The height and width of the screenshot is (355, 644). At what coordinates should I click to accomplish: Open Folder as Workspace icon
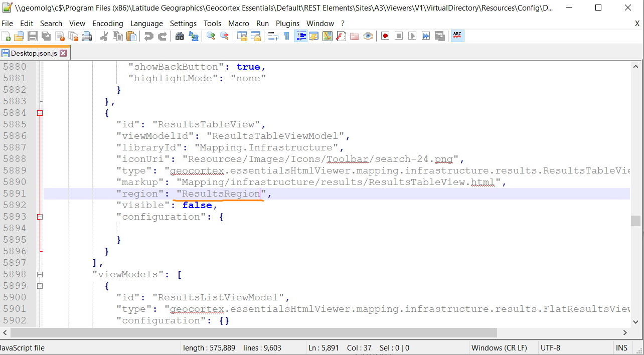click(x=355, y=36)
